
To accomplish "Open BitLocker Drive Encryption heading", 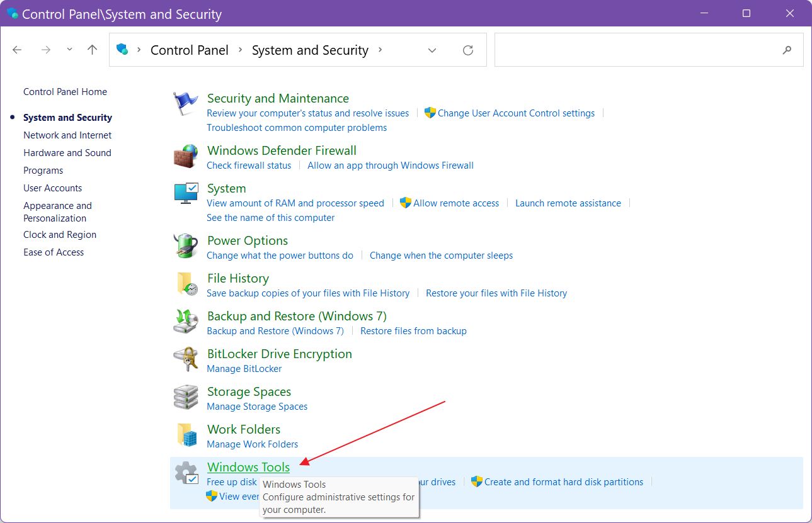I will tap(280, 354).
